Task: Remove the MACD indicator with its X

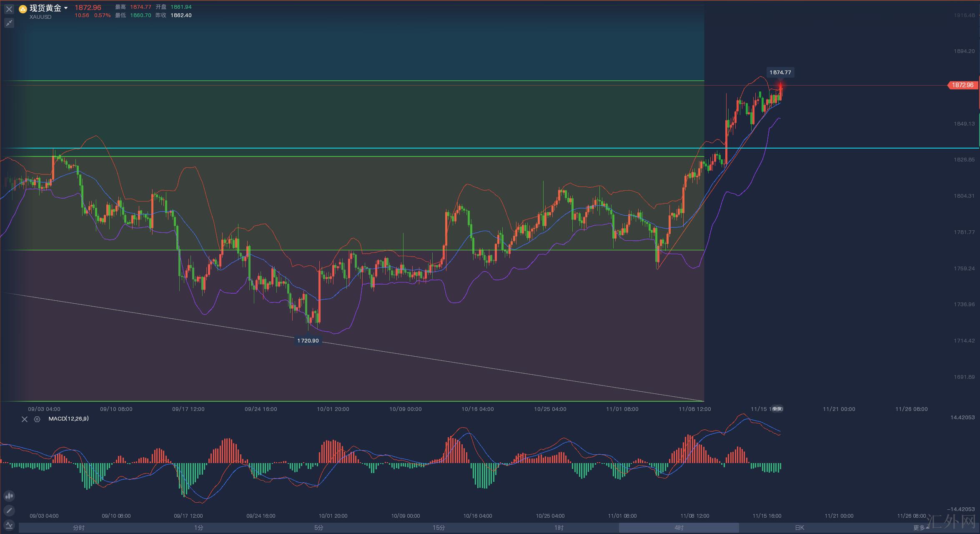Action: tap(25, 419)
